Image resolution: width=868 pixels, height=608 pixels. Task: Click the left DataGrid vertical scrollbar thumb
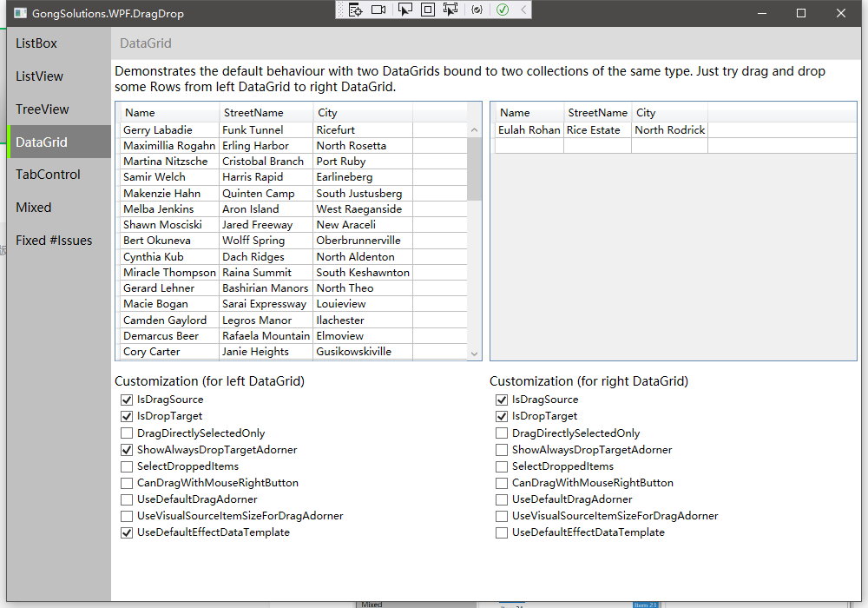coord(475,169)
